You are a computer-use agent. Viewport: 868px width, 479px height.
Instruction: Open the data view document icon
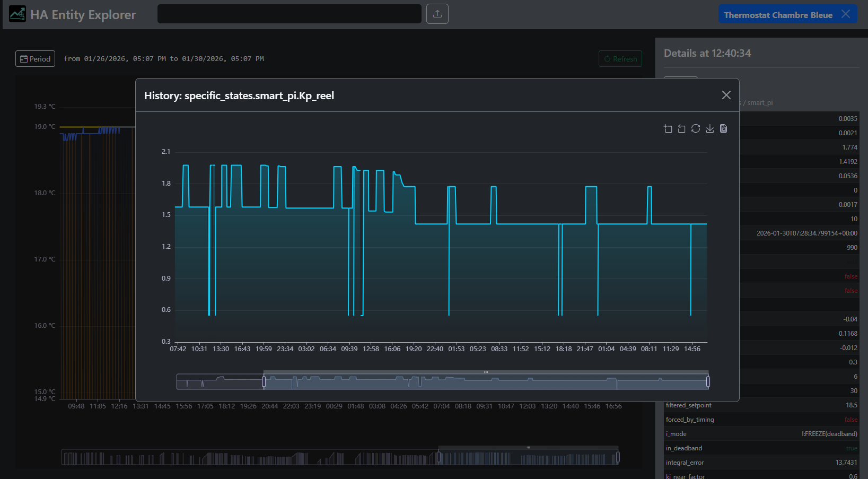tap(723, 129)
